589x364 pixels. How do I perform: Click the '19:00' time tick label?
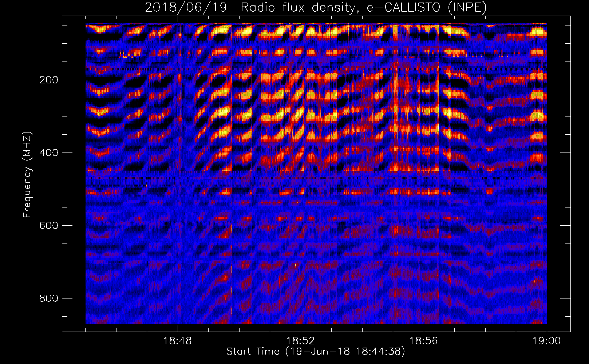547,341
